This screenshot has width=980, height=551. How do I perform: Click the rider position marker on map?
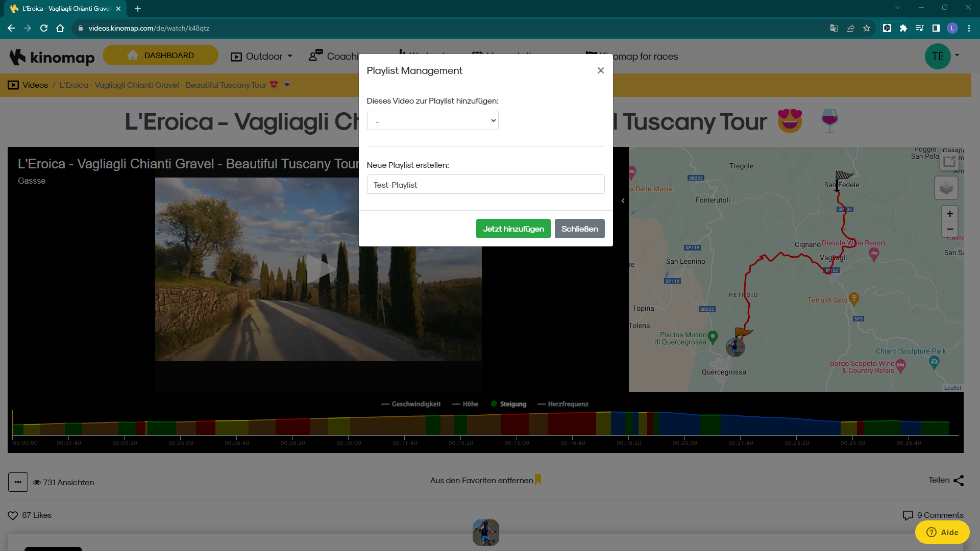(x=736, y=347)
